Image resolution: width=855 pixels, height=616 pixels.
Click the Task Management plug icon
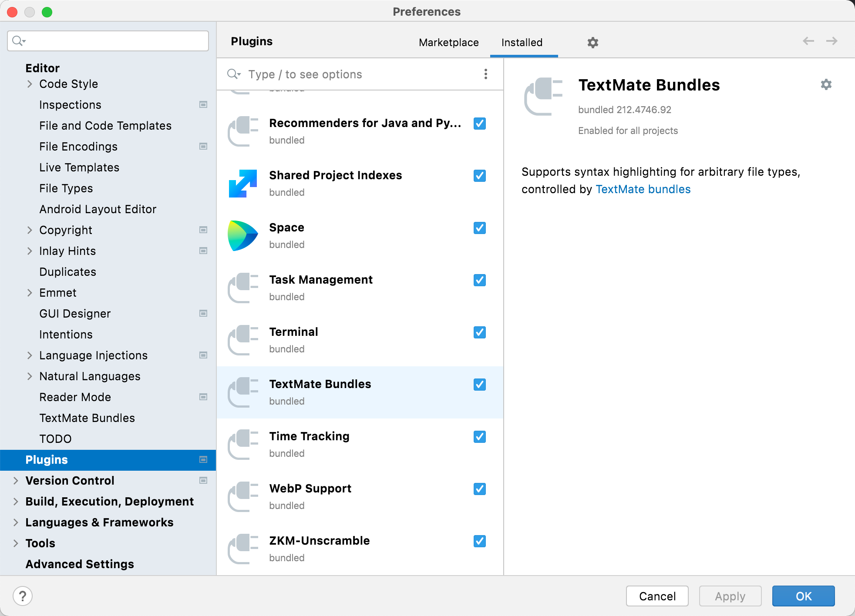[243, 288]
